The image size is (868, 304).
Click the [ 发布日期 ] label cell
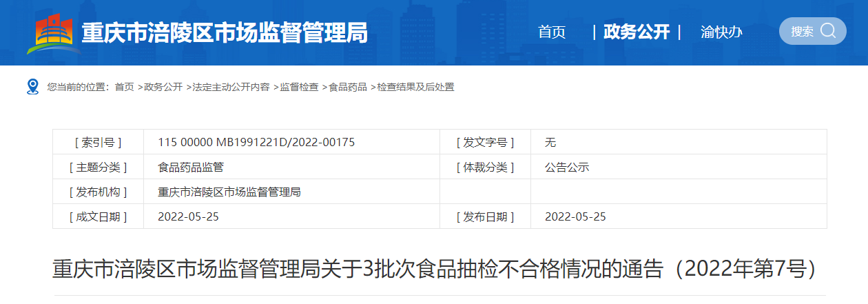tap(485, 216)
